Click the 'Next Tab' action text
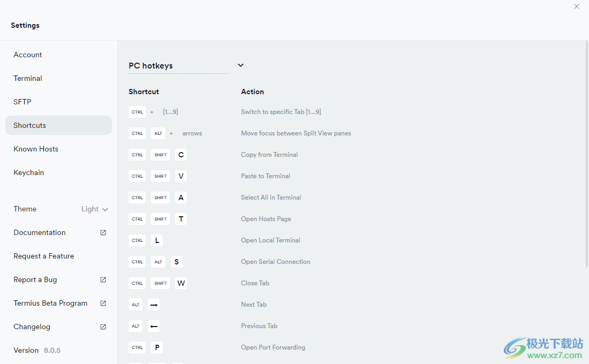This screenshot has height=364, width=589. point(254,305)
